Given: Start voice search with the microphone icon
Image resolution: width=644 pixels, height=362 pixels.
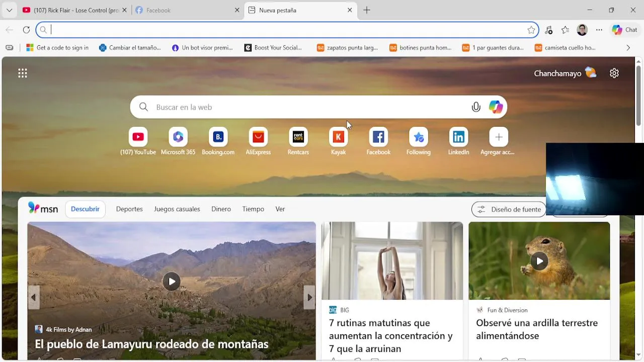Looking at the screenshot, I should click(476, 107).
